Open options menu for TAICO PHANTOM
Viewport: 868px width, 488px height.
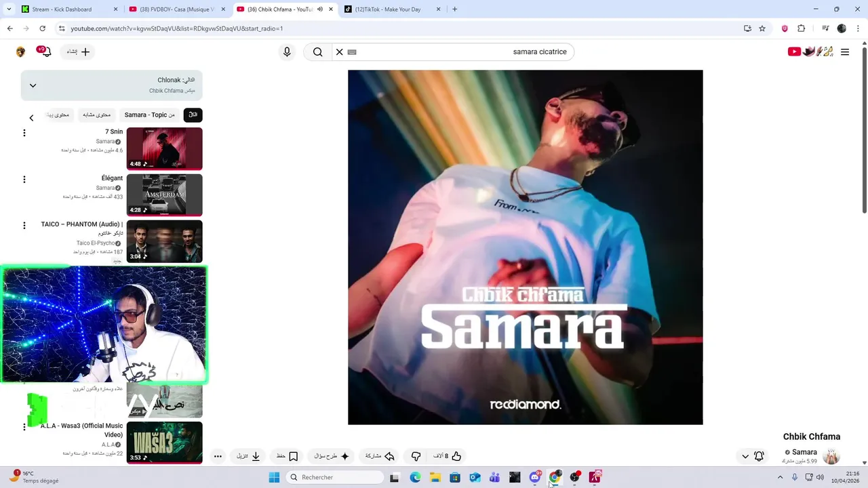(24, 226)
